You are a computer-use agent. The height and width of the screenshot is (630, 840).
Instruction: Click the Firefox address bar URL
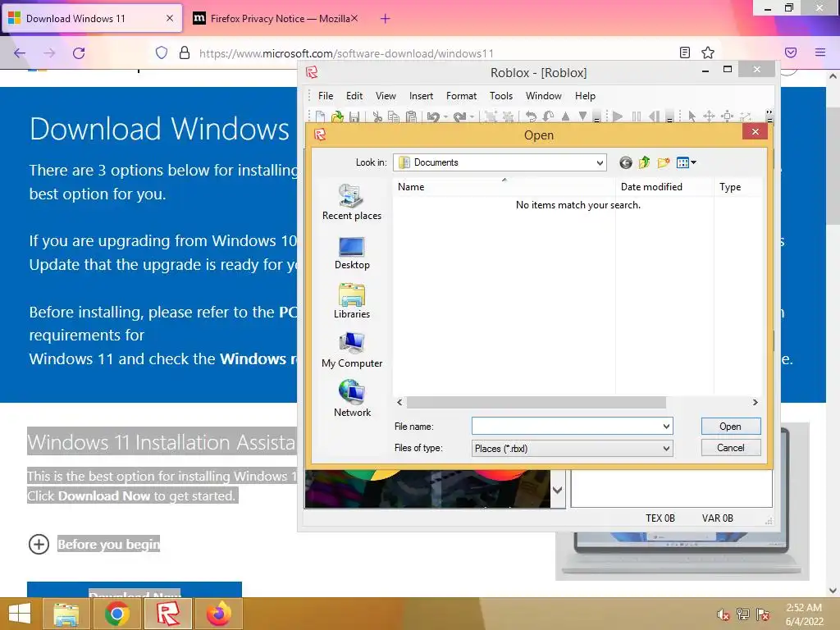pos(346,53)
